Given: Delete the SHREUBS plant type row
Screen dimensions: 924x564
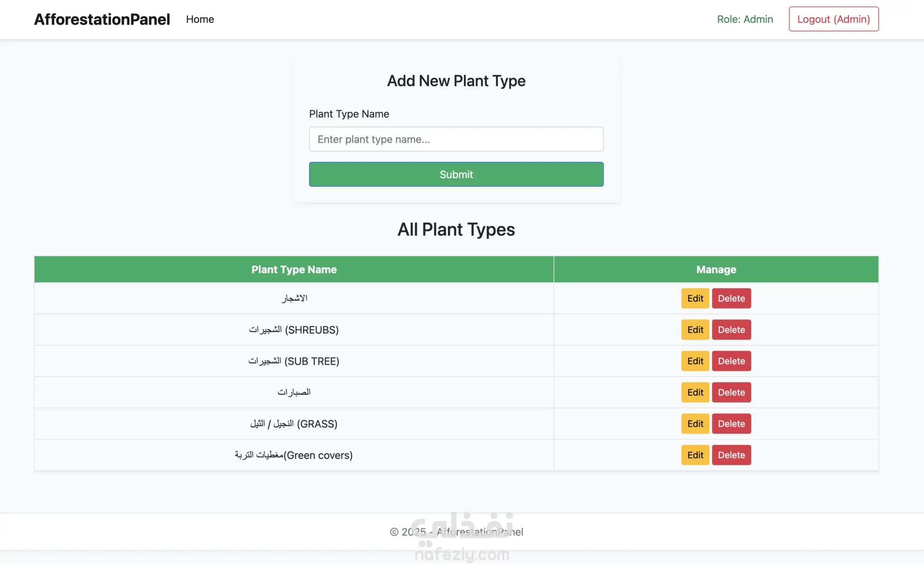Looking at the screenshot, I should [731, 330].
